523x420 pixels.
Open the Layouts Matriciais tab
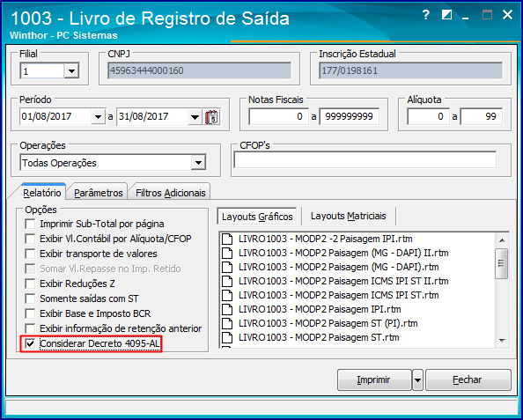pyautogui.click(x=348, y=216)
